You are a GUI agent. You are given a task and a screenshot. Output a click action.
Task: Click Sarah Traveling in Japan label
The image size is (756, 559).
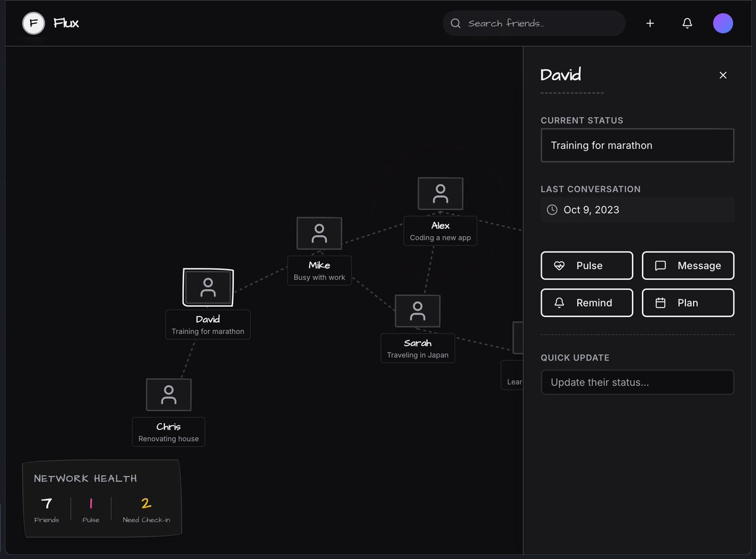pyautogui.click(x=418, y=349)
